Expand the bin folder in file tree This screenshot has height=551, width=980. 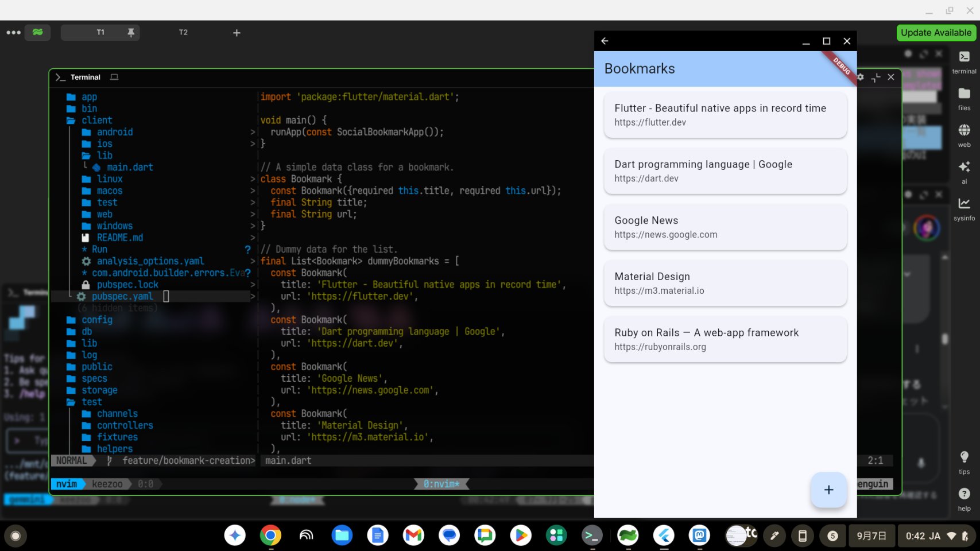click(82, 108)
